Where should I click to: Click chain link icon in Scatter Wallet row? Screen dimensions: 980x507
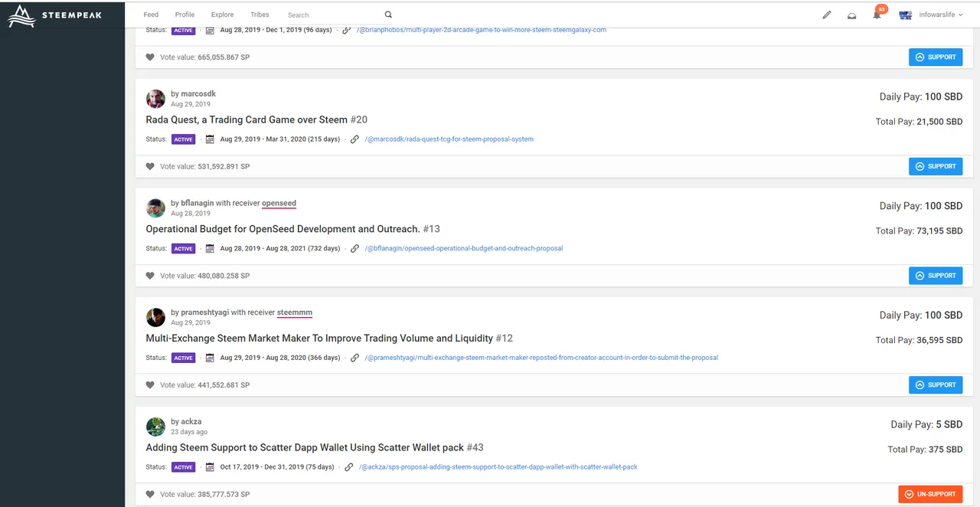point(348,467)
